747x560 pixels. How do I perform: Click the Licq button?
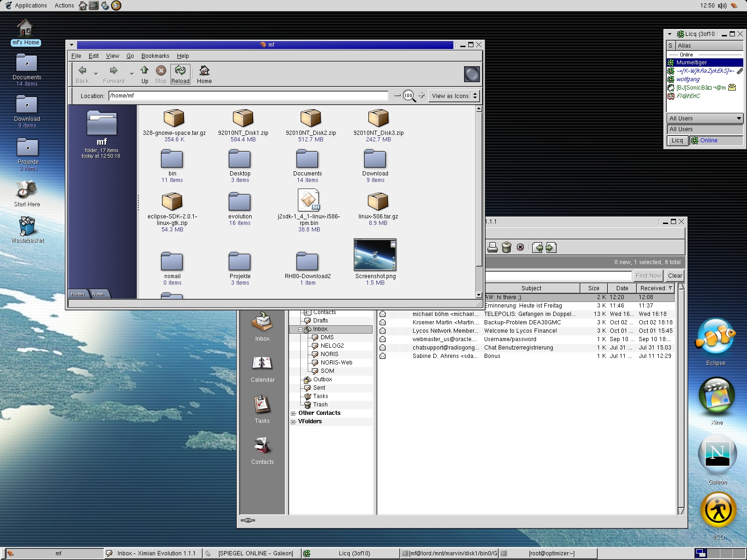tap(677, 140)
